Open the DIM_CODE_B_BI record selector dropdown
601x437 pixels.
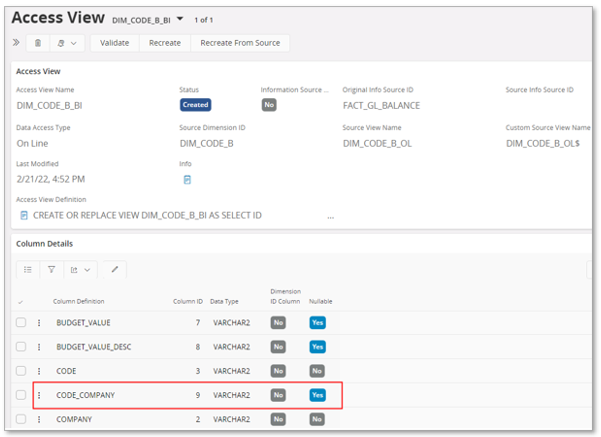pyautogui.click(x=180, y=19)
